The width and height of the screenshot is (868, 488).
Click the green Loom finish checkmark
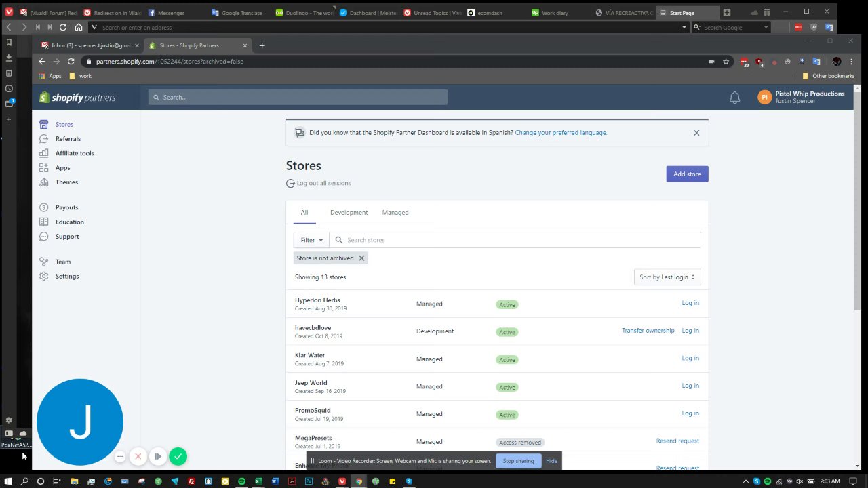tap(178, 457)
